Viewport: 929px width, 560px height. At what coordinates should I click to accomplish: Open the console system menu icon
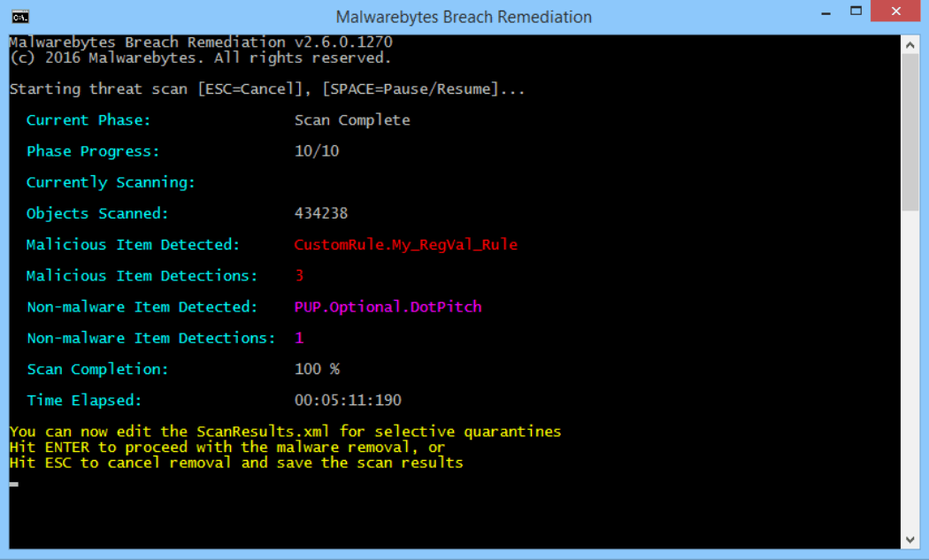pos(20,17)
